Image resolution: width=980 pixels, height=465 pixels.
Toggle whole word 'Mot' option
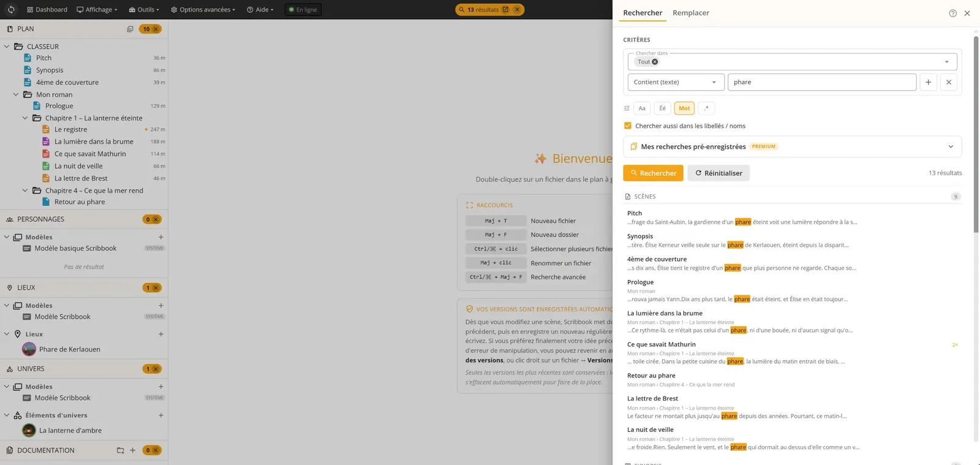[684, 108]
